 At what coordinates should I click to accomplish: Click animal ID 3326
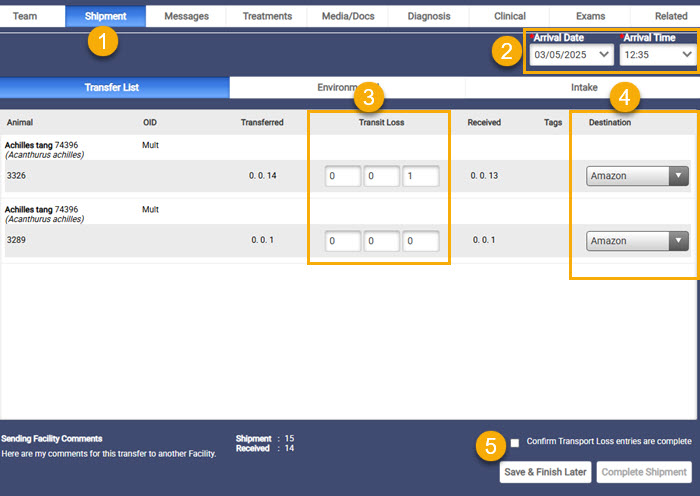16,175
